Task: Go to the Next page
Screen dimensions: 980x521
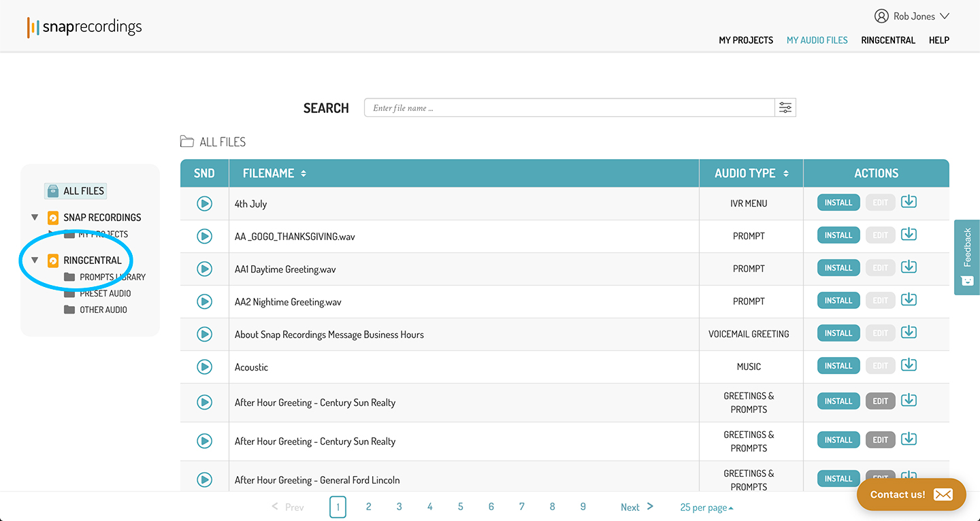Action: [637, 507]
